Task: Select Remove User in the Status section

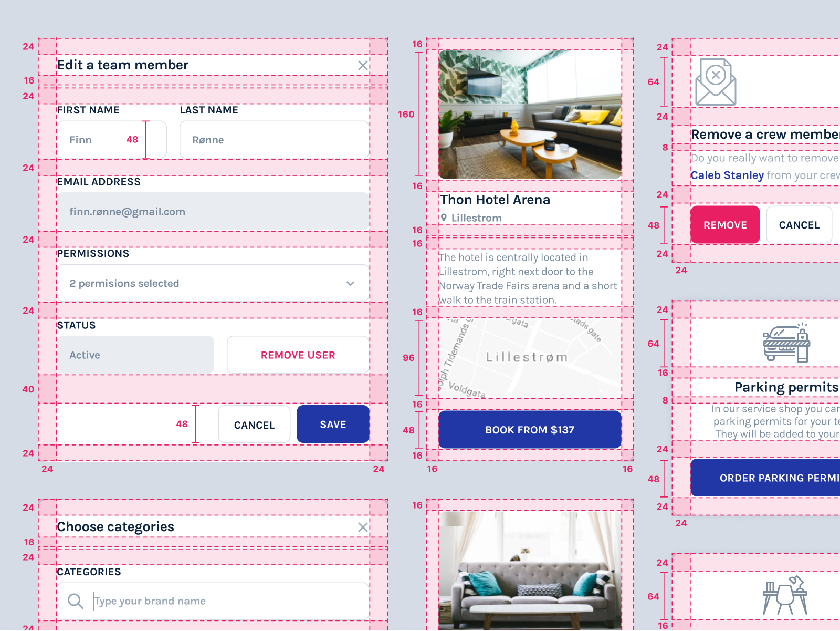Action: [297, 355]
